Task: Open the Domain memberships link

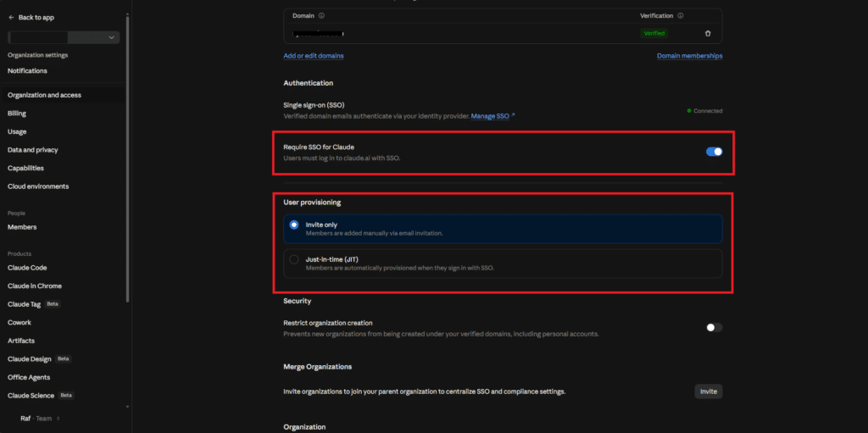Action: coord(689,56)
